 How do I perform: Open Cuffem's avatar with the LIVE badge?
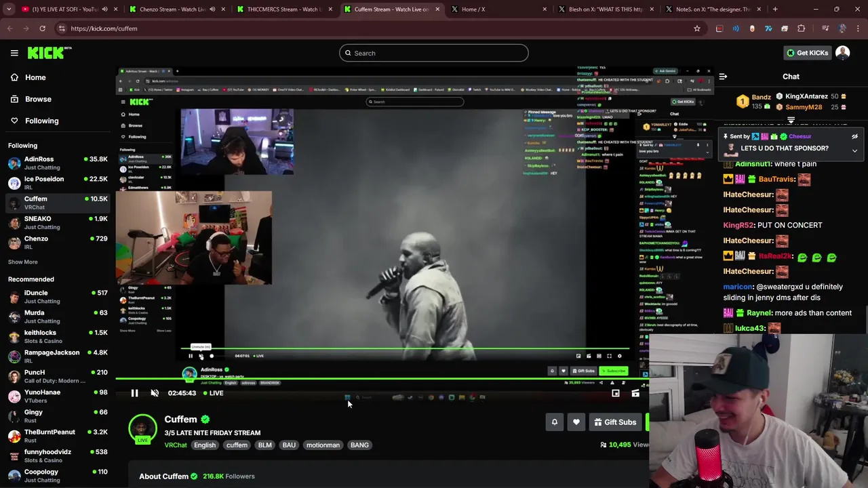[x=142, y=429]
